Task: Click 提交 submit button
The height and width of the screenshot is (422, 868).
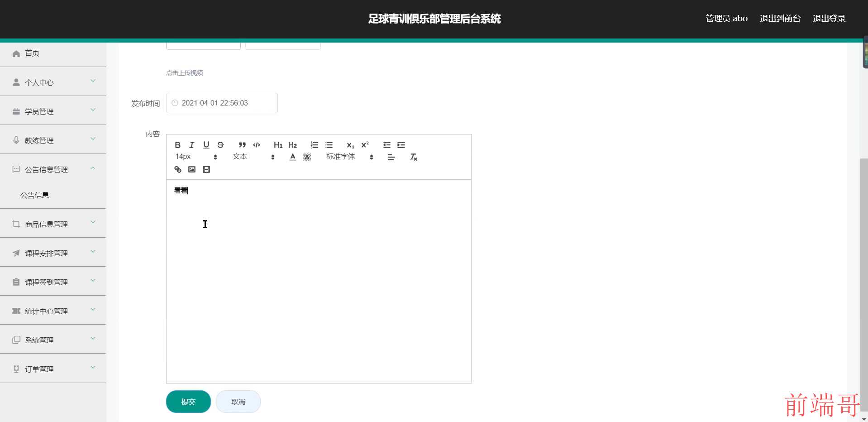Action: [188, 402]
